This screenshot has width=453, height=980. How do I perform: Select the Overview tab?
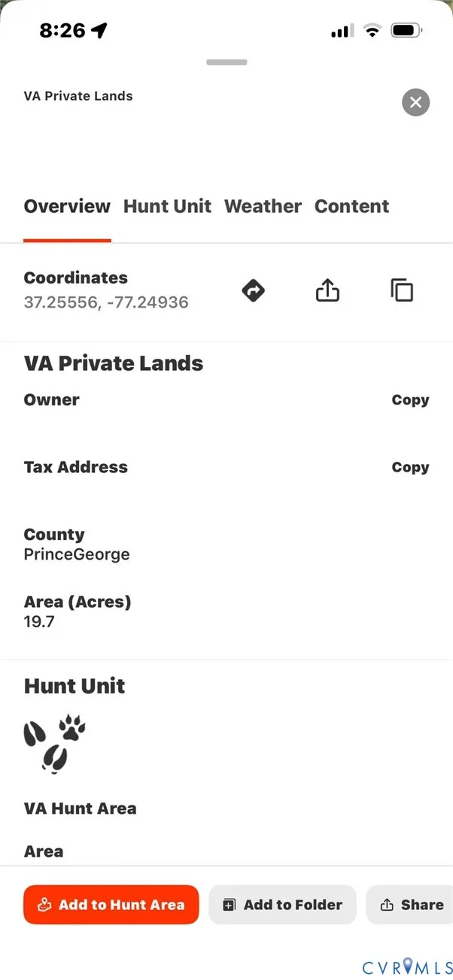pos(67,206)
